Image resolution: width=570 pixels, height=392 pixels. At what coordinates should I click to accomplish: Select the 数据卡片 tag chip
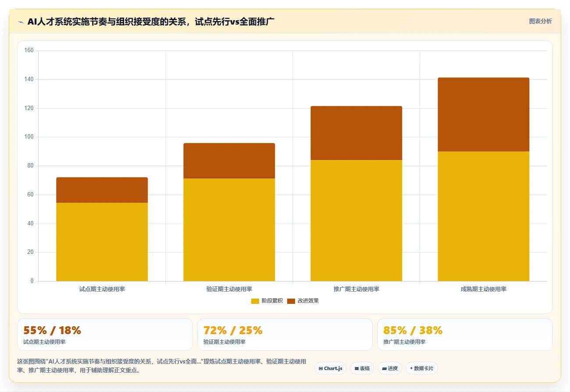pyautogui.click(x=421, y=368)
